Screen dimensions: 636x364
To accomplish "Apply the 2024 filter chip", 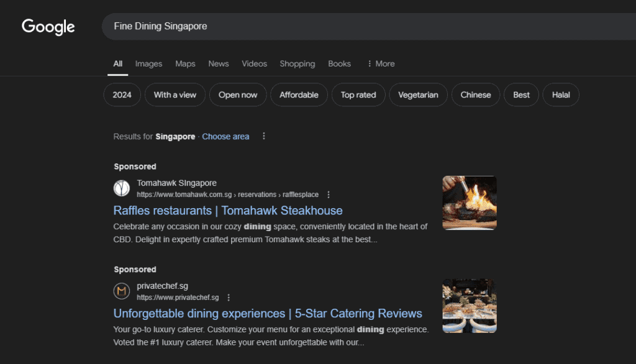I will [122, 94].
